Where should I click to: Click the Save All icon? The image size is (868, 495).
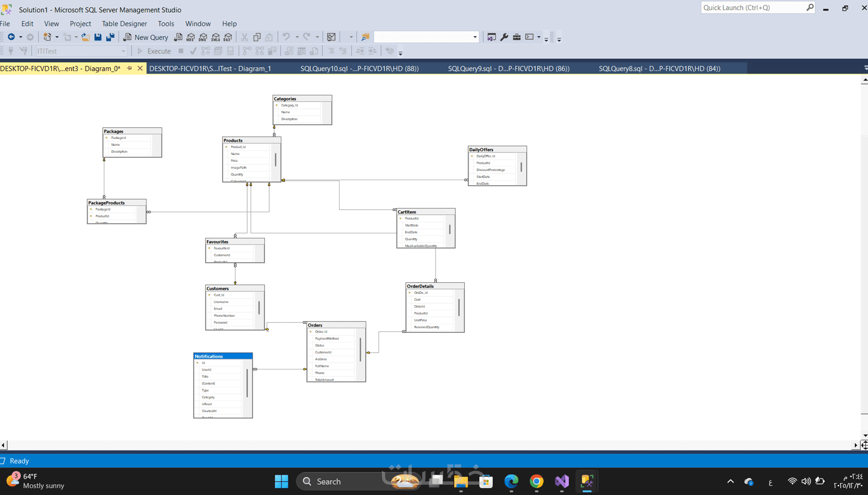(110, 37)
